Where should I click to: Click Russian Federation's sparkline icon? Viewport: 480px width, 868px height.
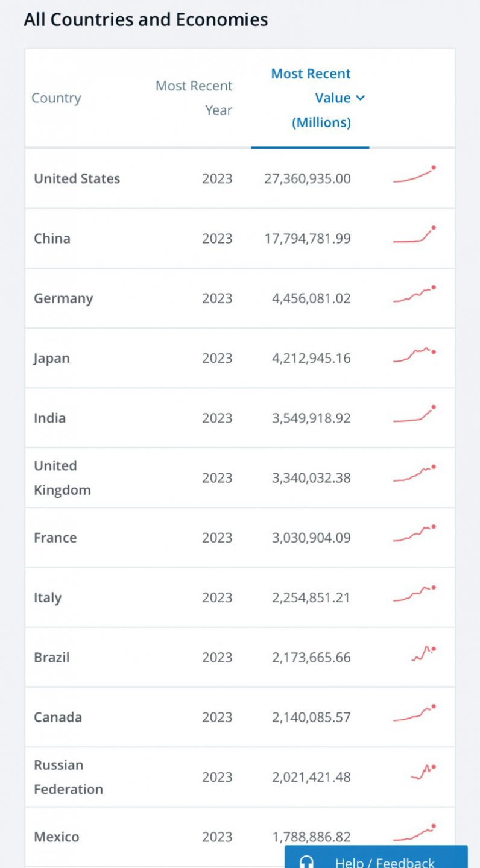tap(423, 772)
